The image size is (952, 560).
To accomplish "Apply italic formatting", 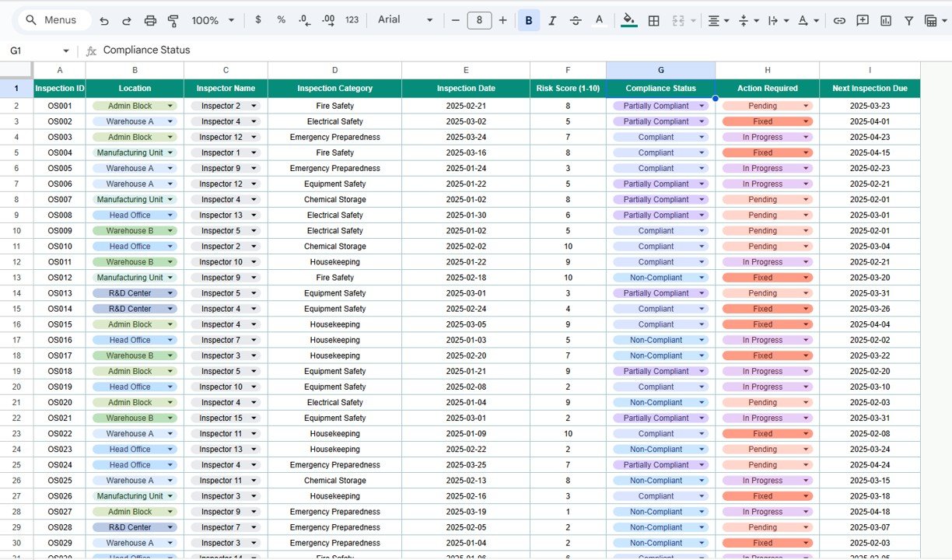I will (552, 19).
